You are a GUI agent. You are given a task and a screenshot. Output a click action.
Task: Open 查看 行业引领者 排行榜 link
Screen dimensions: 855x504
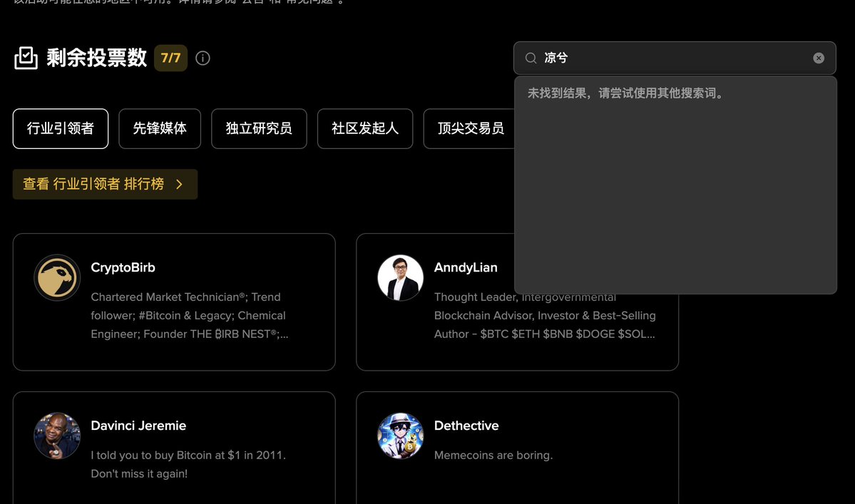[106, 184]
